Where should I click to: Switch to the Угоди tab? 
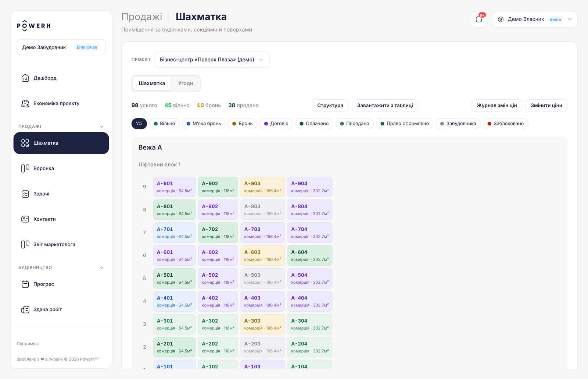pos(186,84)
